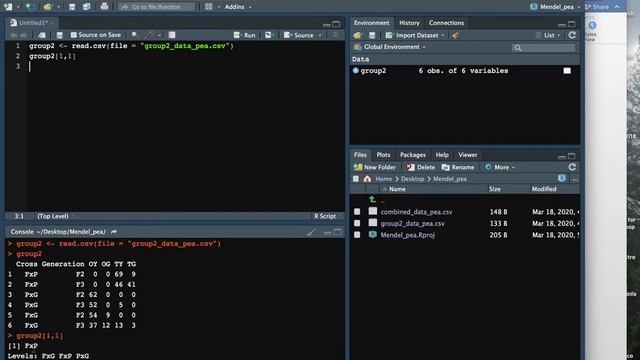Click the Save workspace icon in the Environment pane

pos(372,36)
